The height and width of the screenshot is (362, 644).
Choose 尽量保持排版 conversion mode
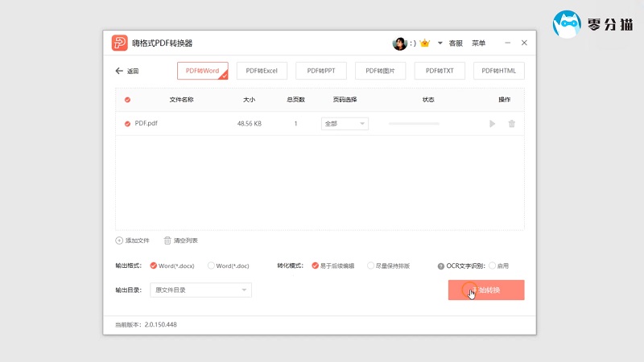389,266
